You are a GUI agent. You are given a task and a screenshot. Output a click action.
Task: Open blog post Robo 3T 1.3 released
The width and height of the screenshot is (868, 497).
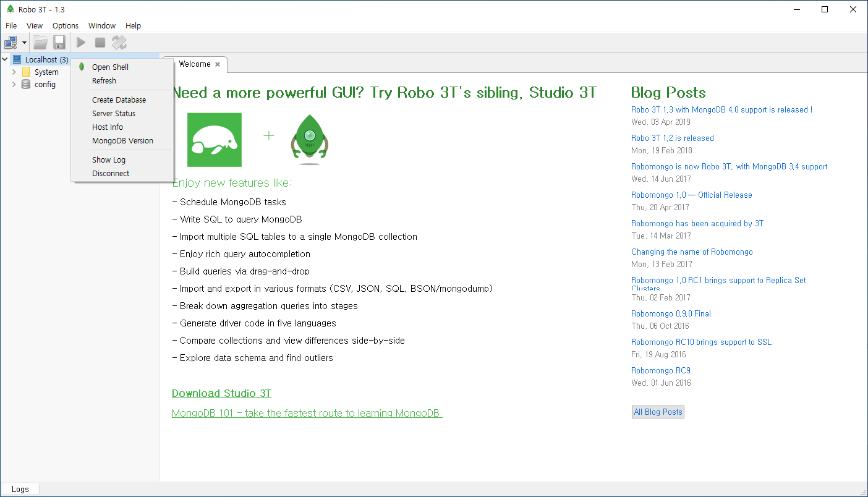[721, 109]
